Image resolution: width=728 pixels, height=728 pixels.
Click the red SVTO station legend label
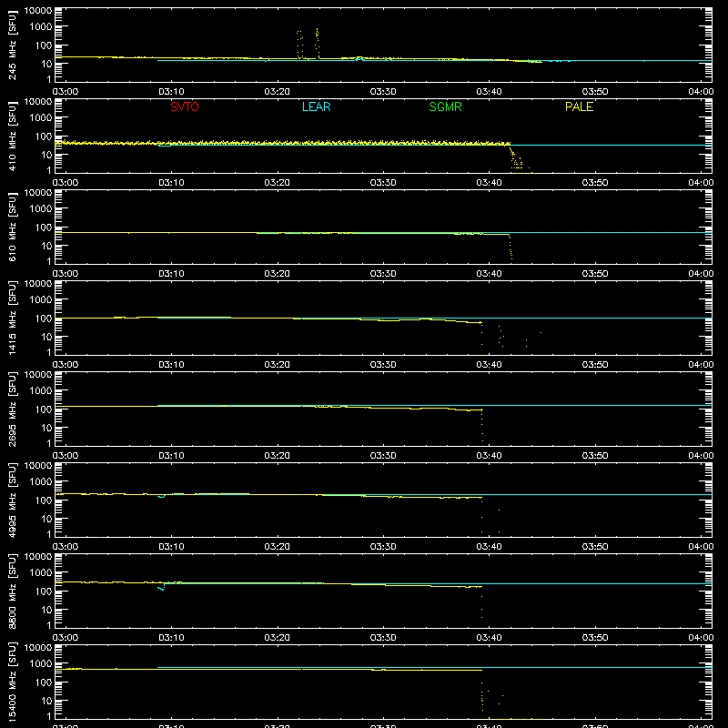[x=185, y=106]
